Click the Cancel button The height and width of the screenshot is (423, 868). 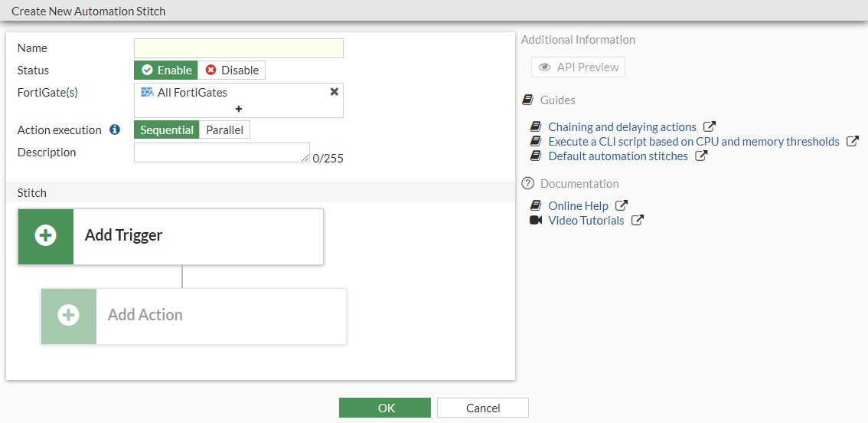click(x=483, y=408)
